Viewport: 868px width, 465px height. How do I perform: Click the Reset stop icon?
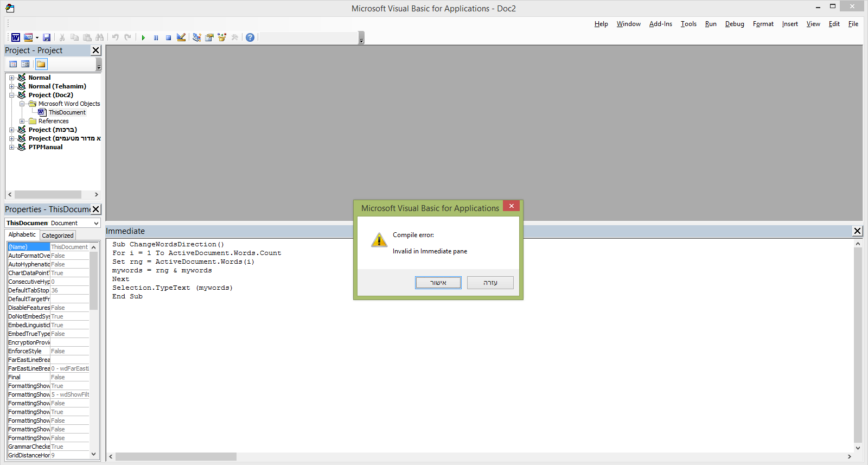point(169,37)
